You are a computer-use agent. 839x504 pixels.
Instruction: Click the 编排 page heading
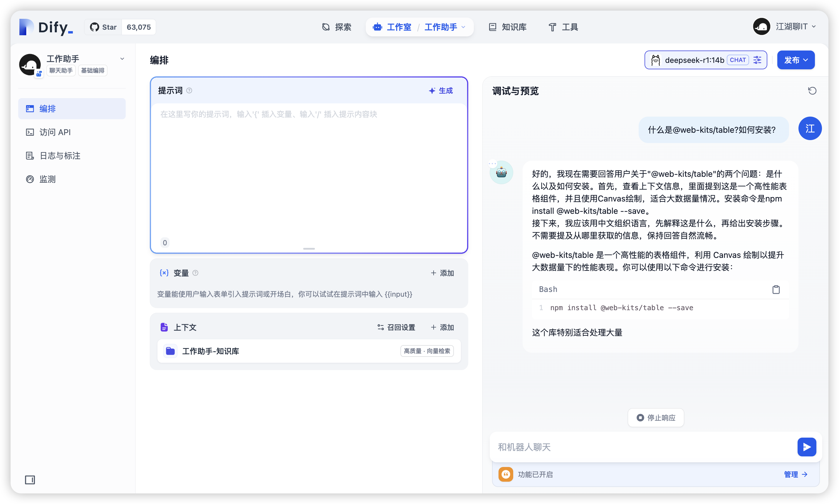pyautogui.click(x=159, y=60)
